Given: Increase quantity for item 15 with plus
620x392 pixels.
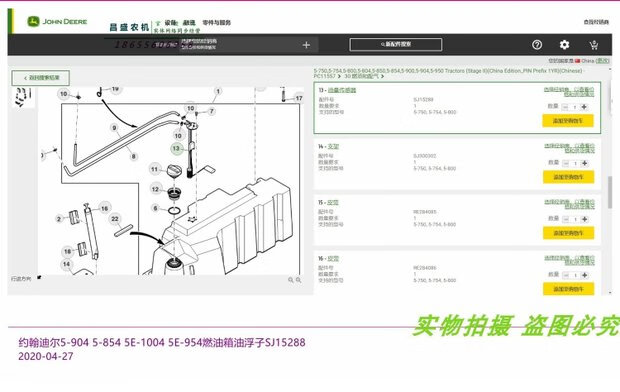Looking at the screenshot, I should (x=584, y=219).
